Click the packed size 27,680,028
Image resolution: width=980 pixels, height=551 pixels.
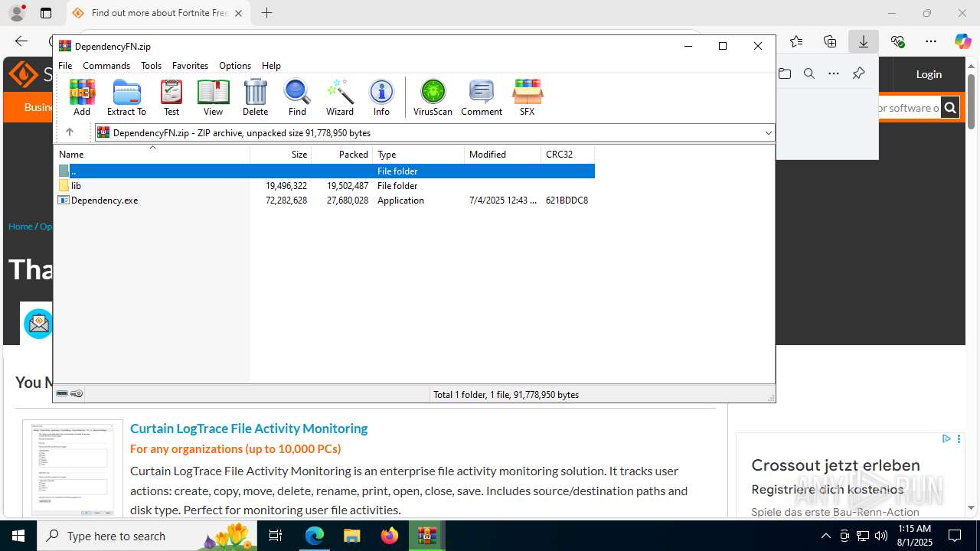(x=348, y=201)
